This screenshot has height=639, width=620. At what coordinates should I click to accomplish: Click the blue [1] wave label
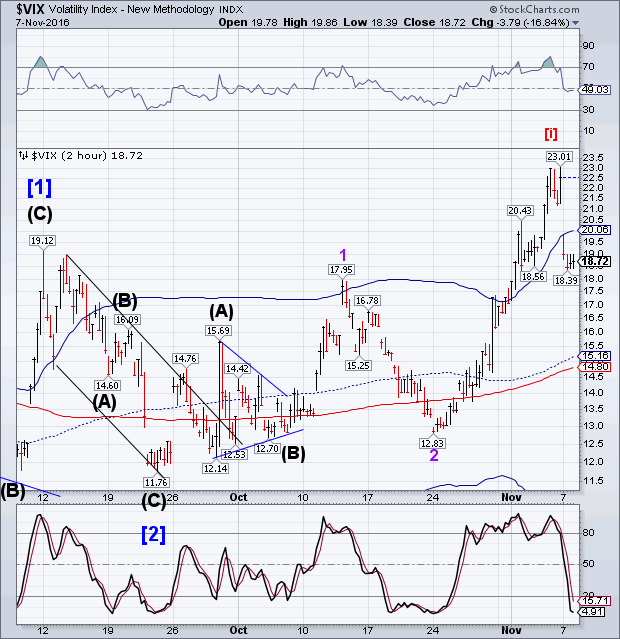tap(40, 187)
